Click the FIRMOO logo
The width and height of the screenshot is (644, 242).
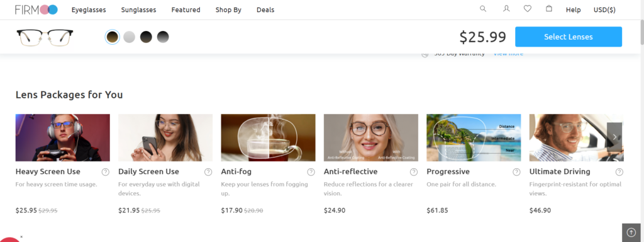(36, 9)
